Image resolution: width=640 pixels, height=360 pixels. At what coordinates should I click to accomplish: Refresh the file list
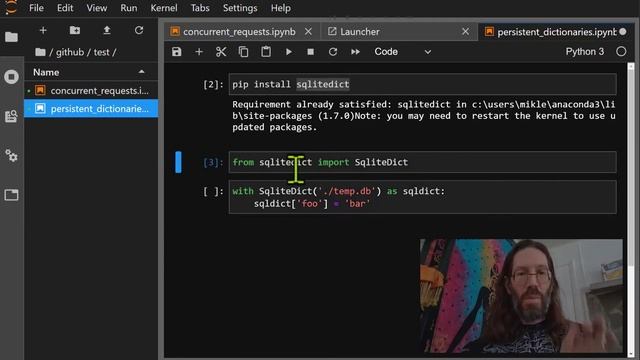[x=139, y=30]
